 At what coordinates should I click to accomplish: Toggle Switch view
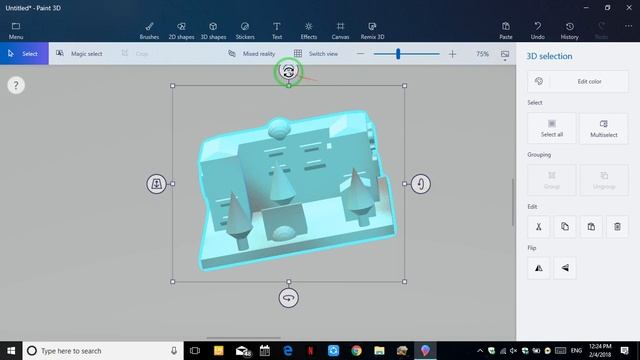coord(316,53)
